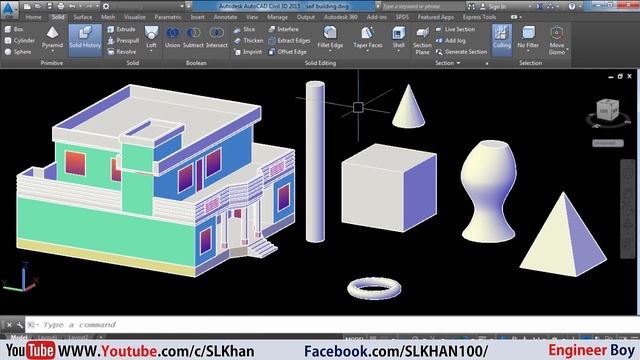Toggle the Live Section option
The height and width of the screenshot is (360, 640).
(x=455, y=29)
